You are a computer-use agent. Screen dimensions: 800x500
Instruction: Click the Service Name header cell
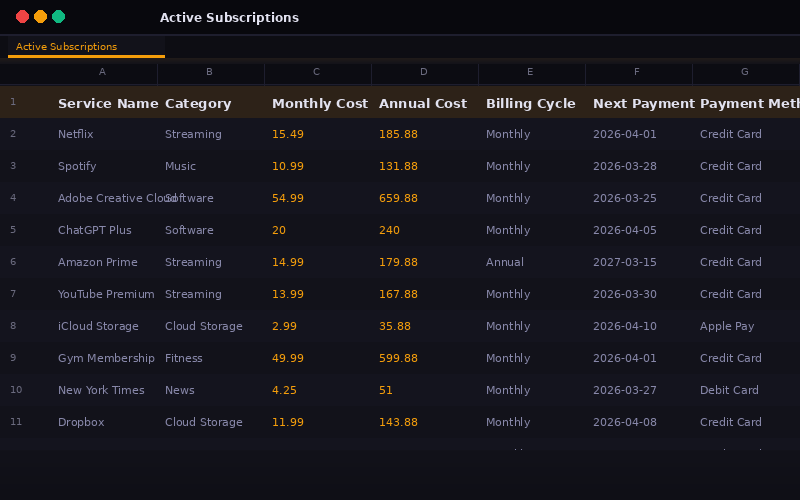coord(104,103)
